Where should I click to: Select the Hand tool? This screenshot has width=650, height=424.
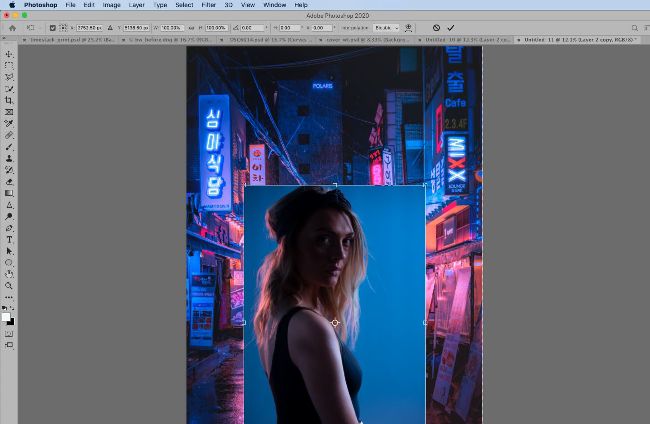coord(9,274)
